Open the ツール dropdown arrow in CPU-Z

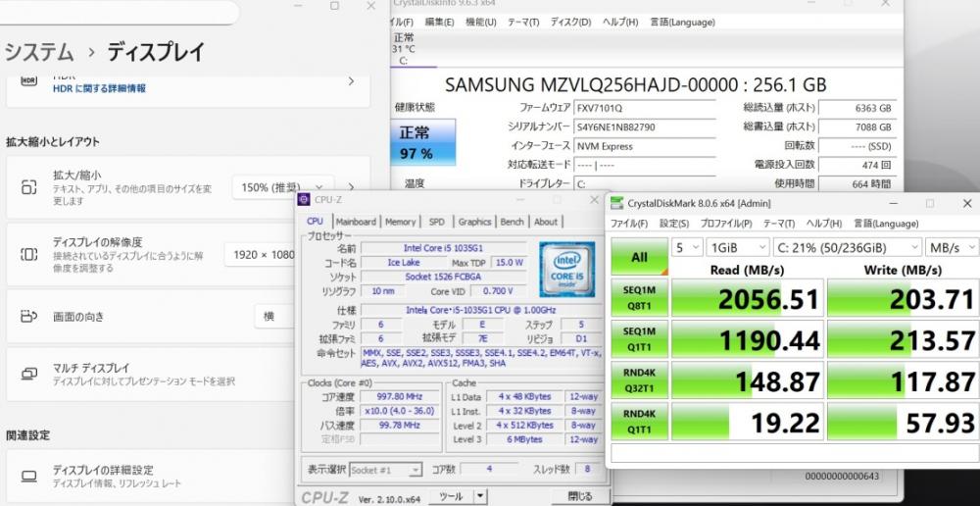(x=479, y=496)
